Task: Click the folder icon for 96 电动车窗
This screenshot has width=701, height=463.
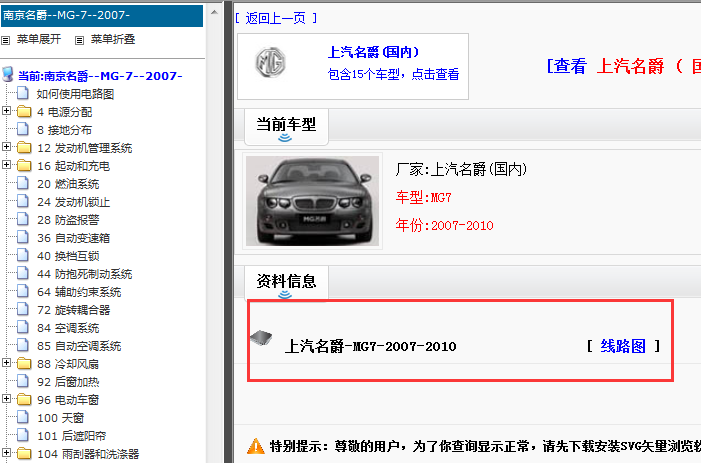Action: coord(24,400)
